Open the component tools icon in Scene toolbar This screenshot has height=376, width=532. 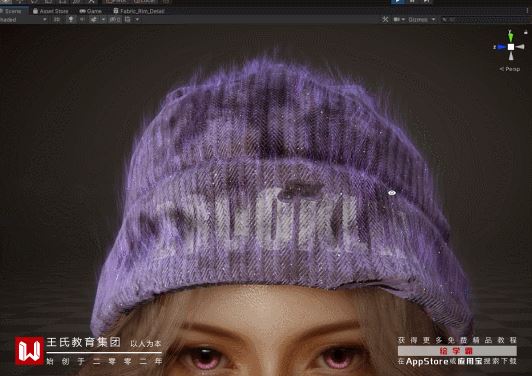(385, 20)
